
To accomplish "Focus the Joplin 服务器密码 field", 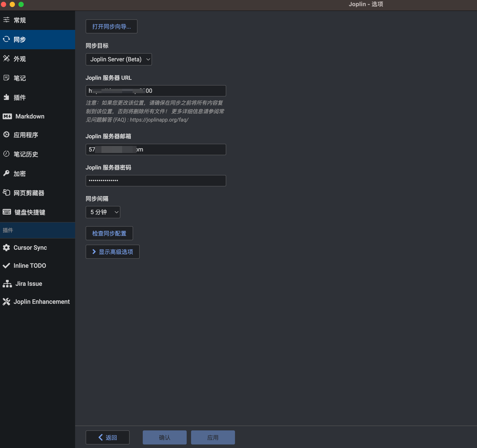I will point(156,181).
